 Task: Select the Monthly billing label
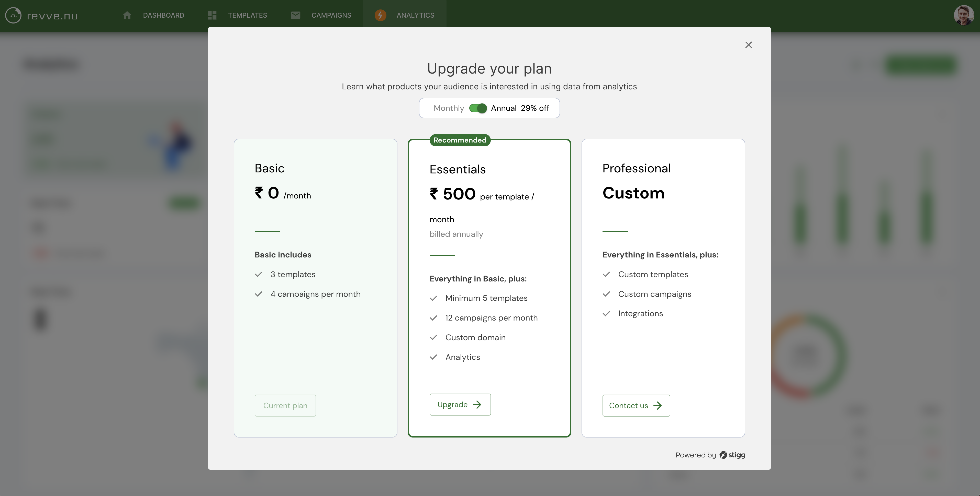pyautogui.click(x=449, y=108)
